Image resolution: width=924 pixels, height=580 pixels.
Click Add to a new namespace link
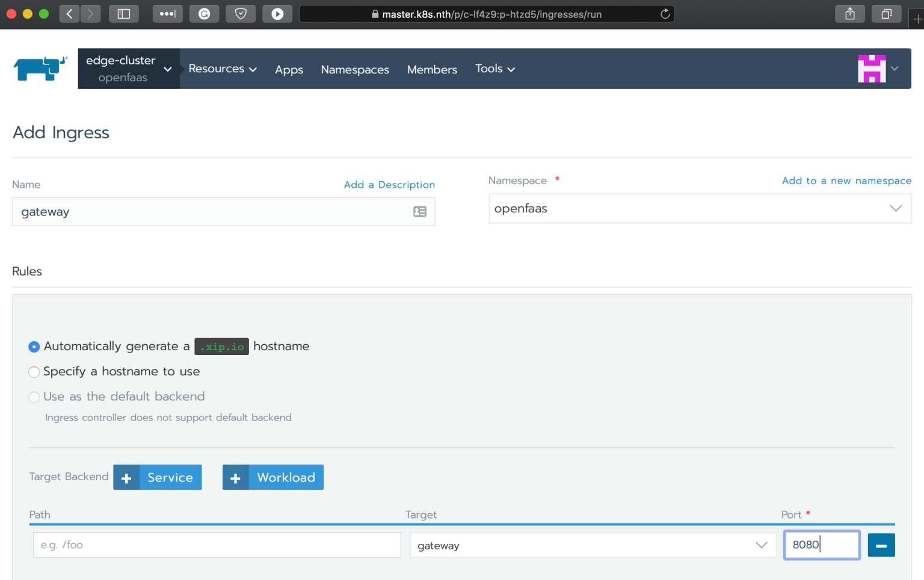coord(846,180)
